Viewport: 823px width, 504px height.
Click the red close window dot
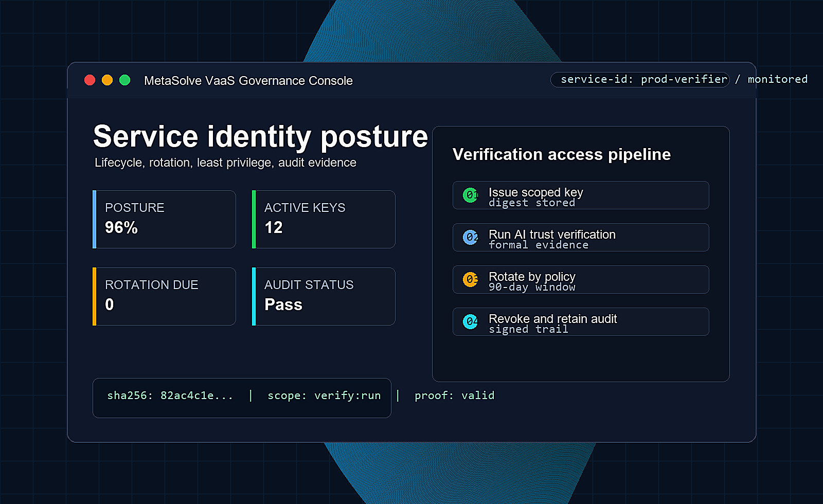point(90,80)
